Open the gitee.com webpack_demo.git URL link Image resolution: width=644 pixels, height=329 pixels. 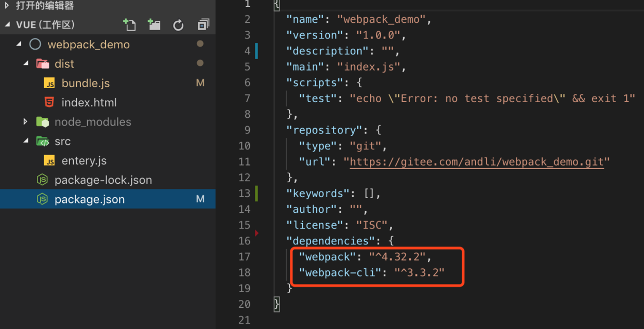(x=477, y=161)
